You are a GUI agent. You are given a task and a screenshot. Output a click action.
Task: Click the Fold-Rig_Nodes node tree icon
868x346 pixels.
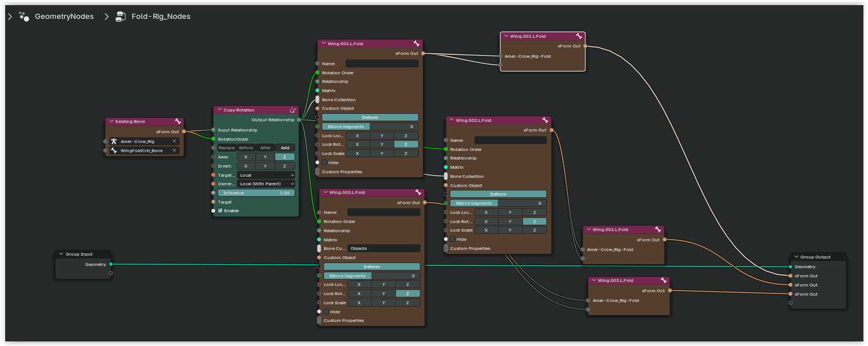coord(121,17)
